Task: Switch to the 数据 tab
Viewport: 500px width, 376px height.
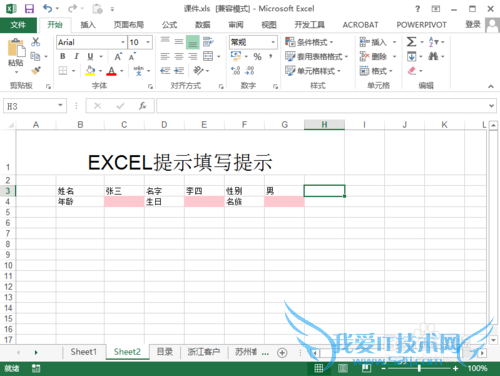Action: tap(203, 25)
